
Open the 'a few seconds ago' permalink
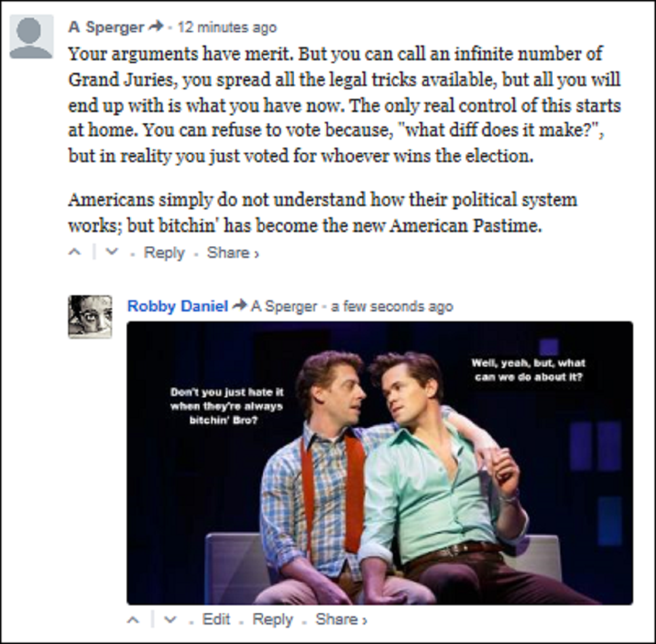(392, 306)
